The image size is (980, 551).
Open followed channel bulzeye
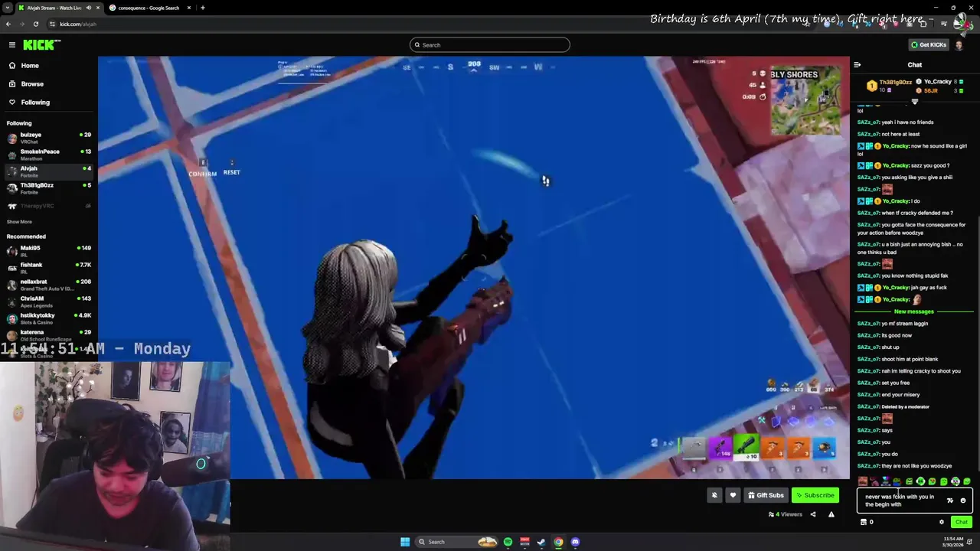[x=49, y=138]
